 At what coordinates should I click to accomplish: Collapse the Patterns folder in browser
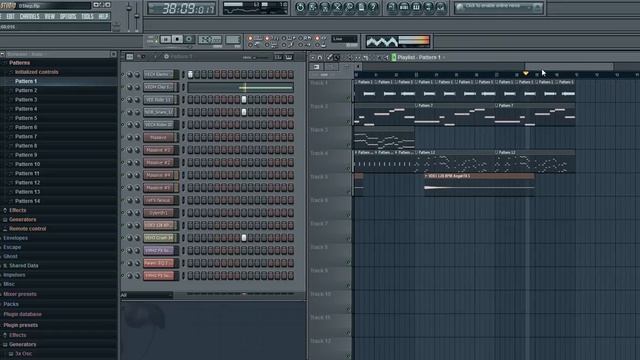(19, 63)
